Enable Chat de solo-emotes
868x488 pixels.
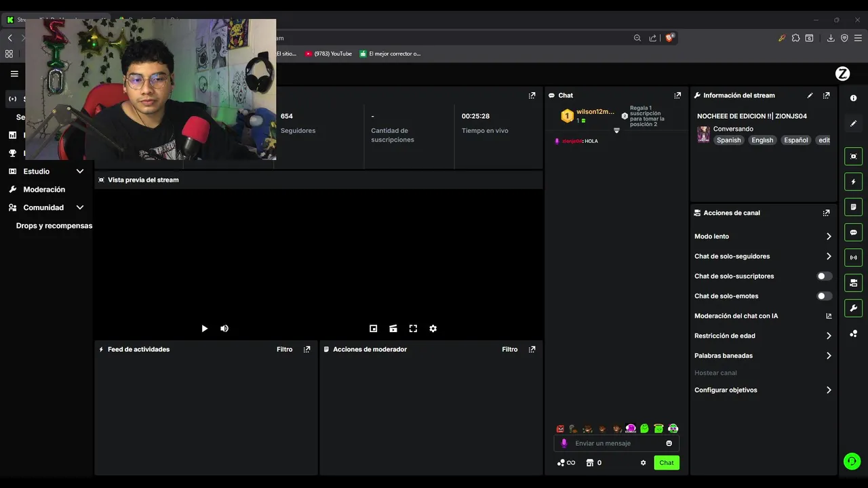pos(824,296)
